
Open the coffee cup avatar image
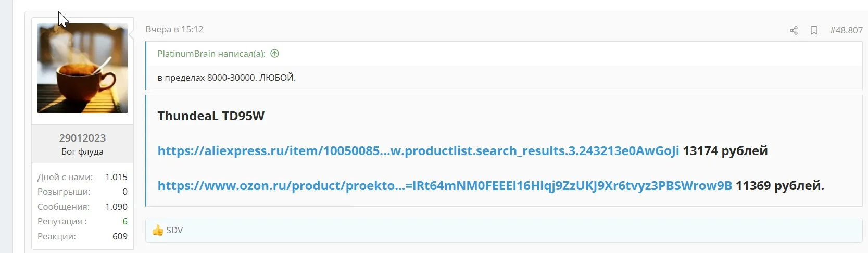tap(82, 68)
